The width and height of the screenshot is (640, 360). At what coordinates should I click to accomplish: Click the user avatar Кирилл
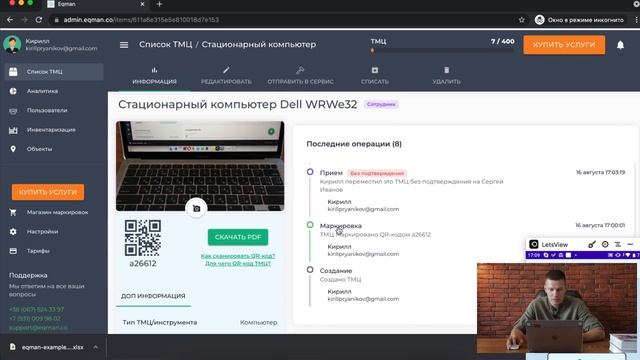click(x=12, y=44)
